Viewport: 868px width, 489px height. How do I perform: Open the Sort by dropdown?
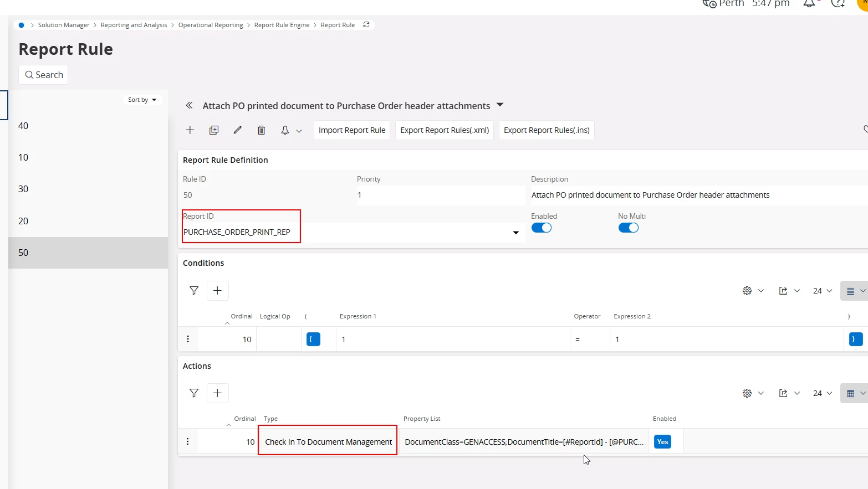pos(142,100)
